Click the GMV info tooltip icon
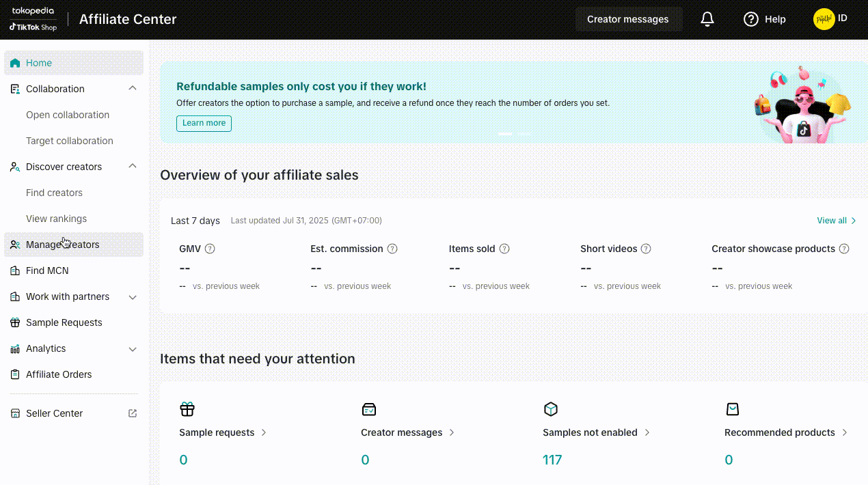The height and width of the screenshot is (485, 868). [210, 249]
